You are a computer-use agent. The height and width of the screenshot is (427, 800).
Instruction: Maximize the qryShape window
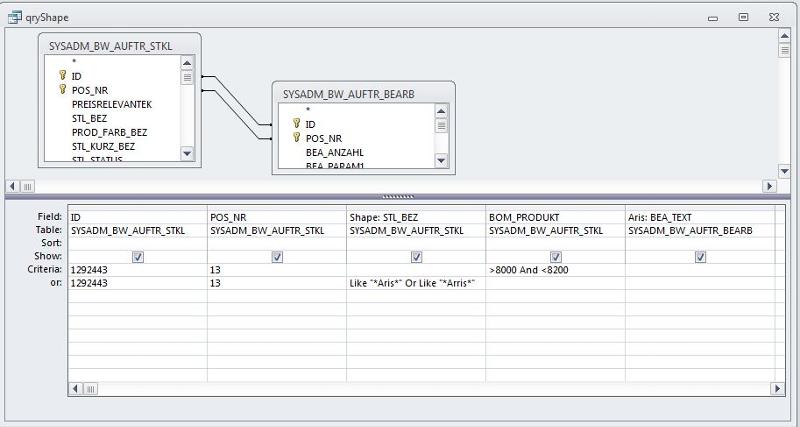point(743,17)
